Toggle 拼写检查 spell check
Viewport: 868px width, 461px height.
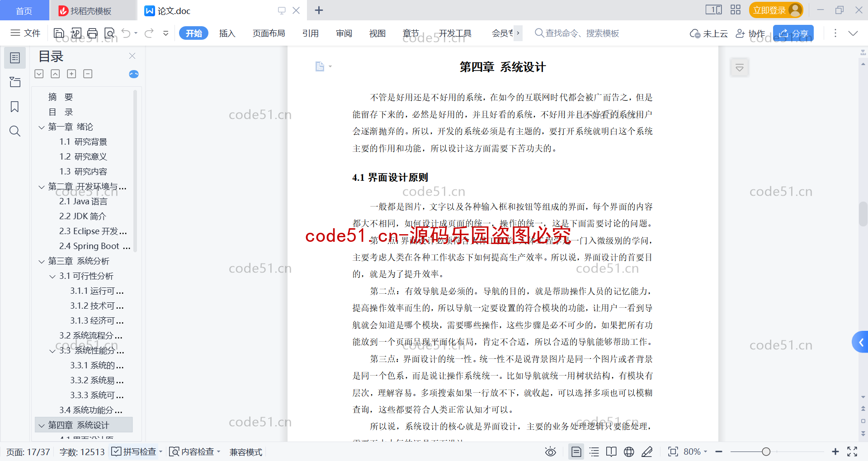pyautogui.click(x=137, y=452)
